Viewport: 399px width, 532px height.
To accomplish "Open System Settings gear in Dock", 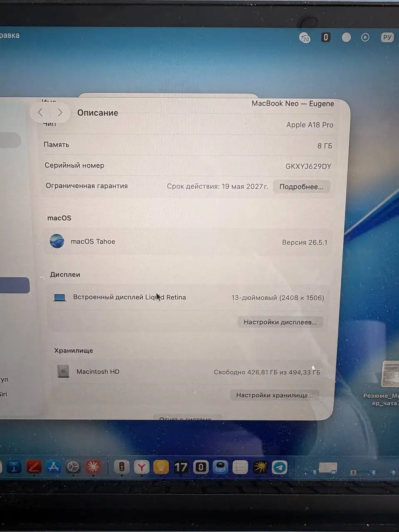I will point(74,467).
